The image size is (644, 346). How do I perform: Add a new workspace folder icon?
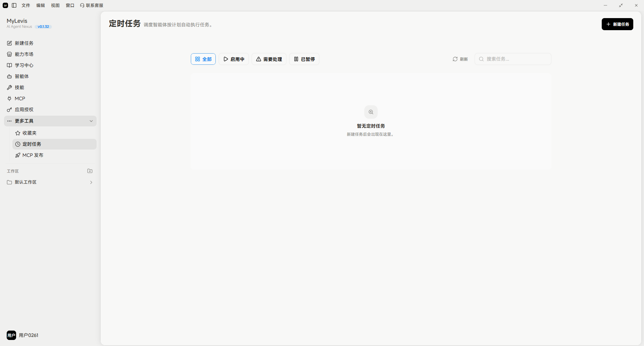tap(90, 171)
